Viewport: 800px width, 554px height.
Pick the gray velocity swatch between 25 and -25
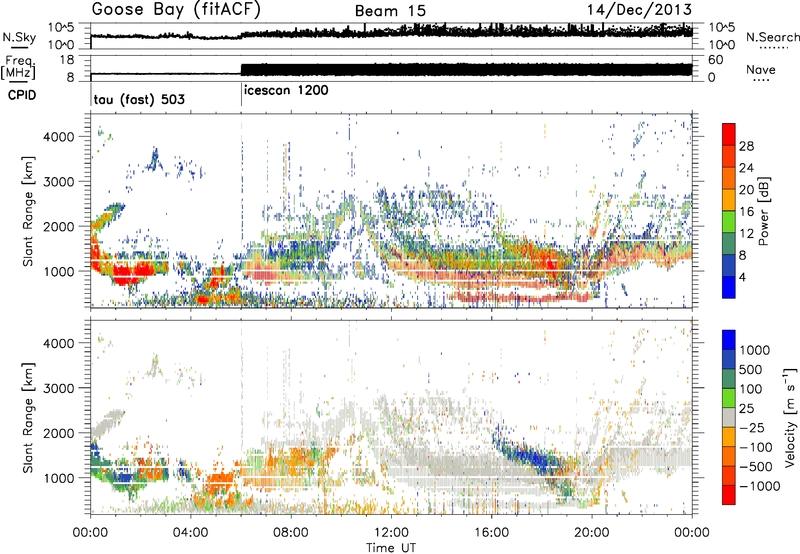pos(729,417)
